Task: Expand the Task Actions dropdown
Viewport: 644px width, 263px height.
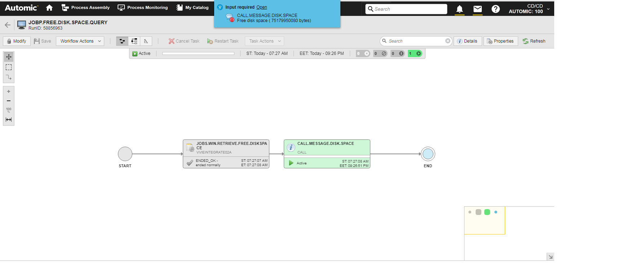Action: tap(264, 41)
